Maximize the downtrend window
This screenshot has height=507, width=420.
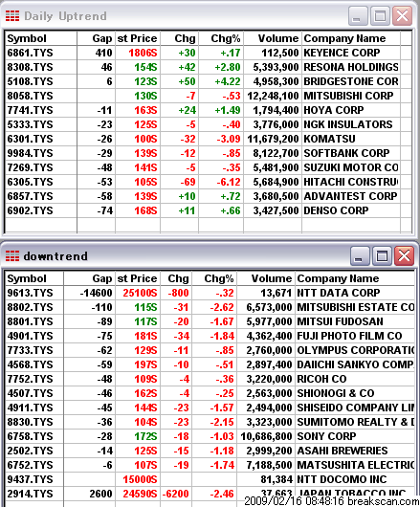(x=382, y=256)
